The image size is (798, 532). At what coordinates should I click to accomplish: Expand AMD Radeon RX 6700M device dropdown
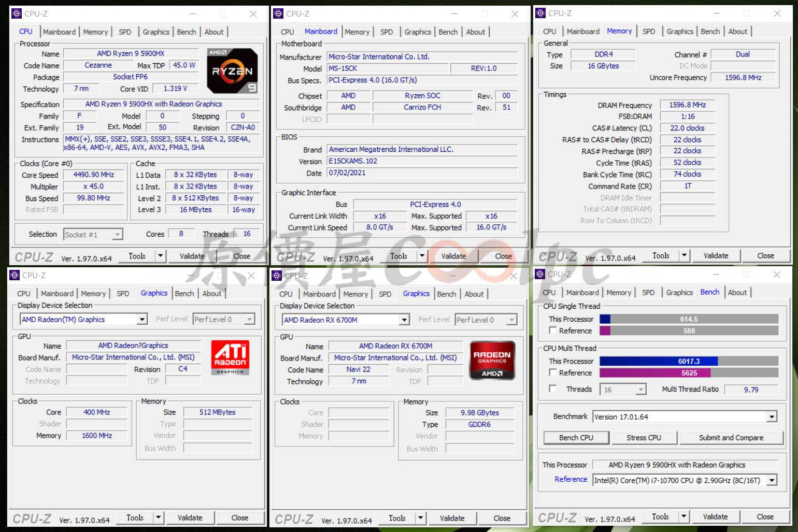pos(404,320)
